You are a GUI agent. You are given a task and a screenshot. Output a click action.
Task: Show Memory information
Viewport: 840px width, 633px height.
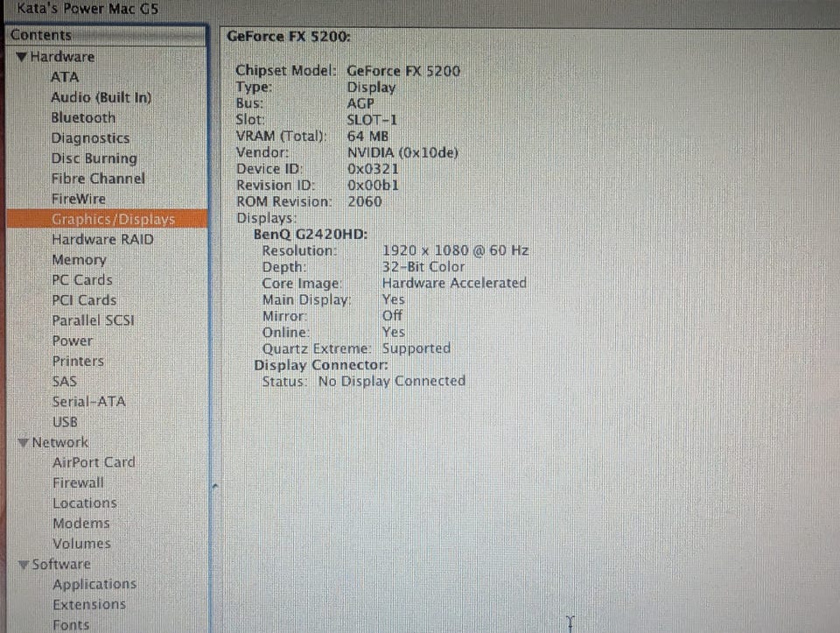pyautogui.click(x=80, y=260)
